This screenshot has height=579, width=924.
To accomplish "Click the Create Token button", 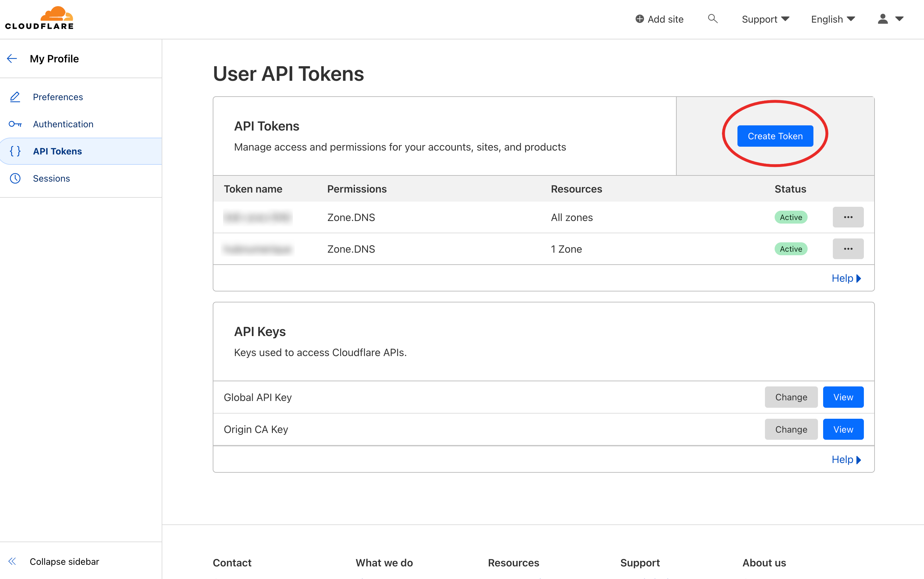I will tap(775, 136).
